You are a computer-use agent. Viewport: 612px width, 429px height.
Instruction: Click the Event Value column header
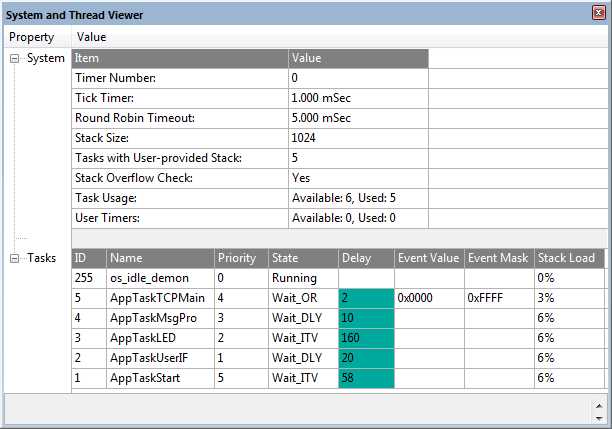pos(429,258)
